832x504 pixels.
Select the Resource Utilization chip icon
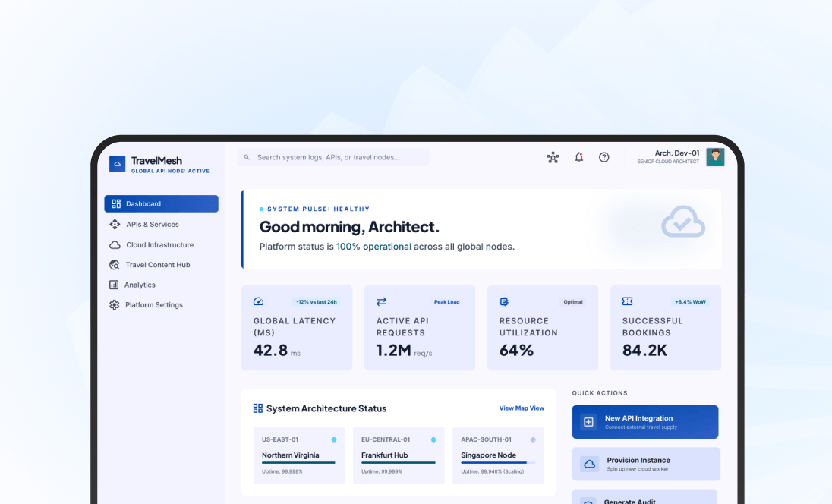tap(502, 301)
